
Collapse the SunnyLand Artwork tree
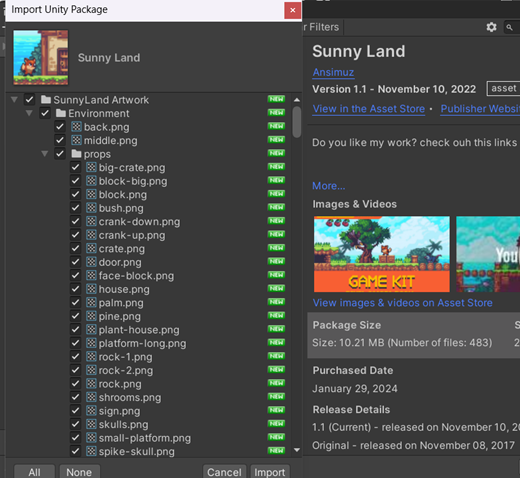pos(14,99)
